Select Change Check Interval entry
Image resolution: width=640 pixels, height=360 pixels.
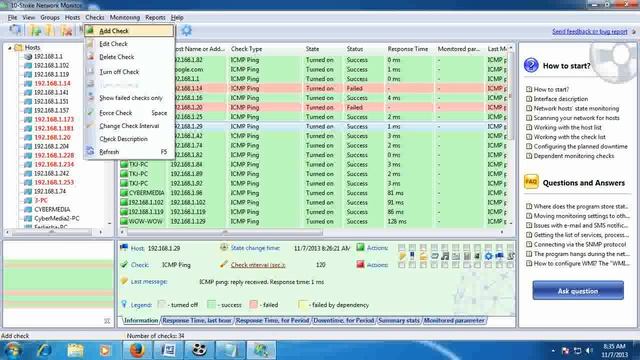pos(129,126)
